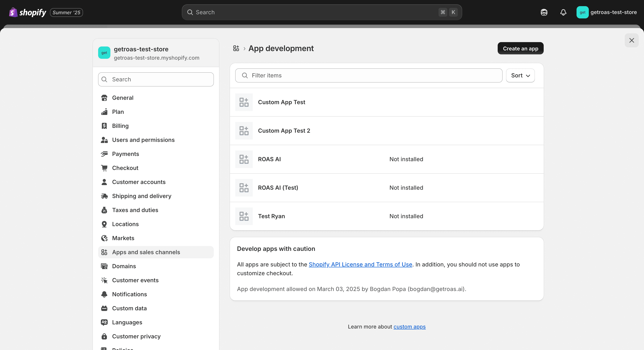This screenshot has width=644, height=350.
Task: Open the Summer '25 edition badge
Action: pyautogui.click(x=67, y=12)
